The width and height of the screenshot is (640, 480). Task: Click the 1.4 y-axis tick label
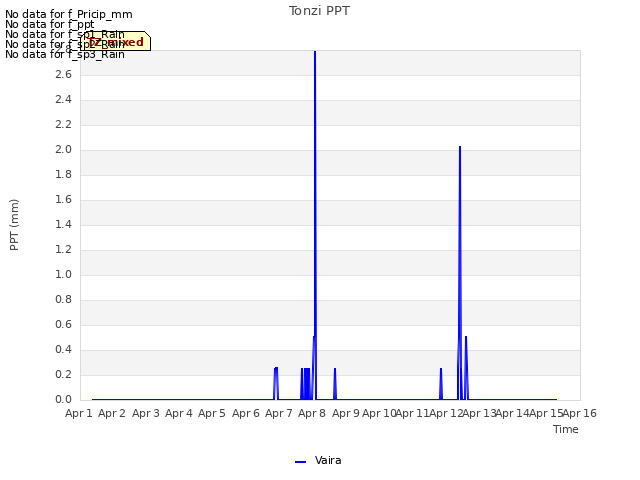point(63,224)
